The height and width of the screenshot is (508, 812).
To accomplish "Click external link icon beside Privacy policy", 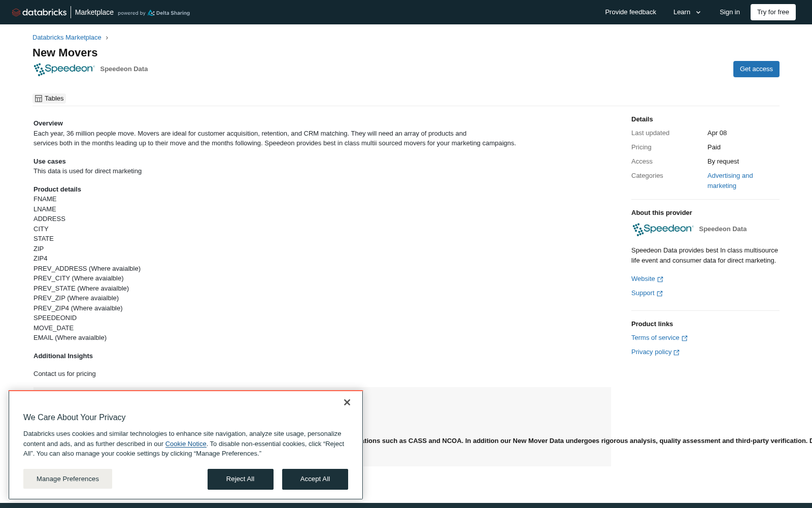I will [676, 353].
